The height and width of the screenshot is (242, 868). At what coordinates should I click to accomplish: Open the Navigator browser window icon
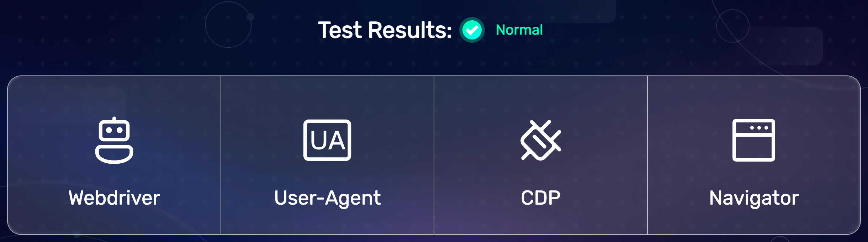pos(754,140)
